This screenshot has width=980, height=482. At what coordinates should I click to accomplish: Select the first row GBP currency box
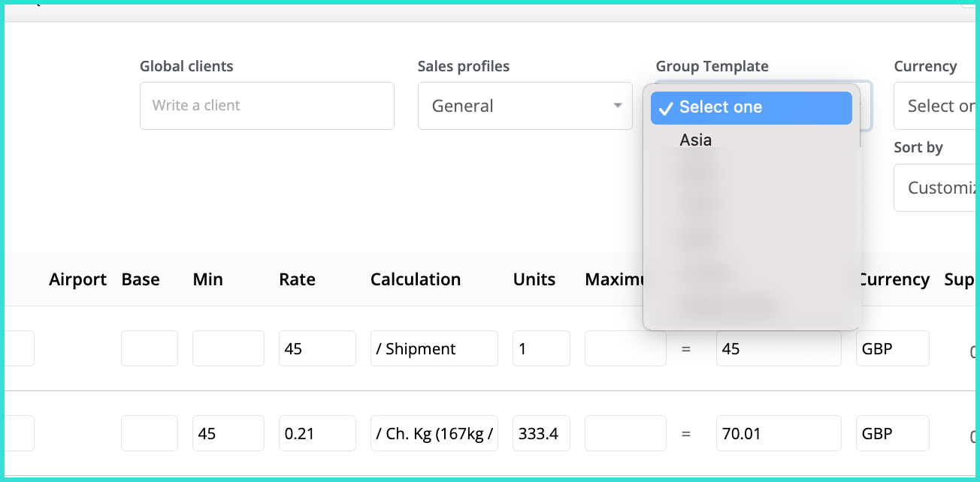(x=892, y=348)
